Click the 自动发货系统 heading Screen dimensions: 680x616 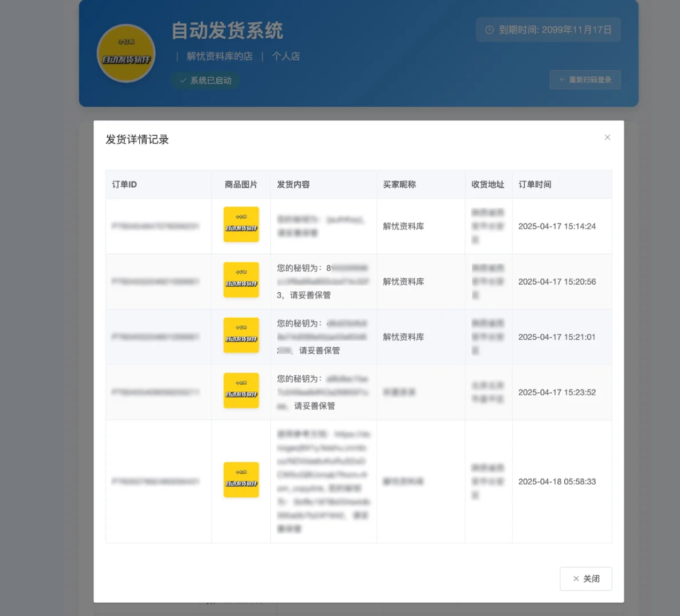pos(227,31)
